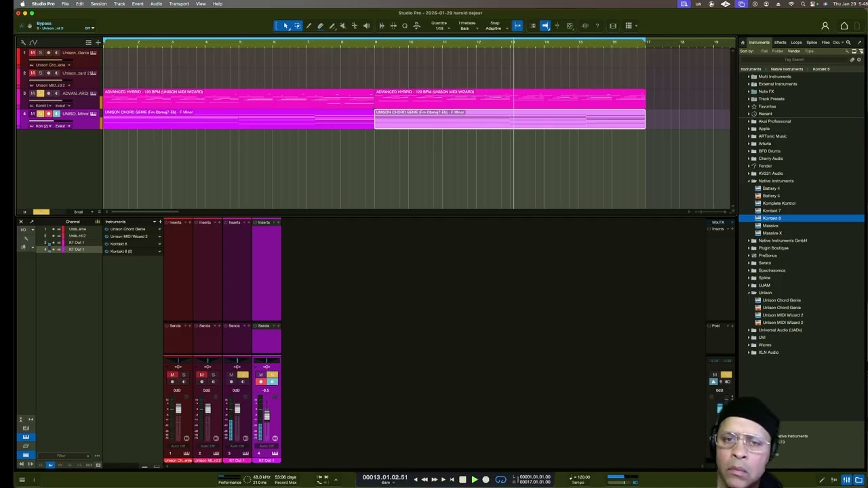Select the Range tool in the toolbar

(x=297, y=26)
